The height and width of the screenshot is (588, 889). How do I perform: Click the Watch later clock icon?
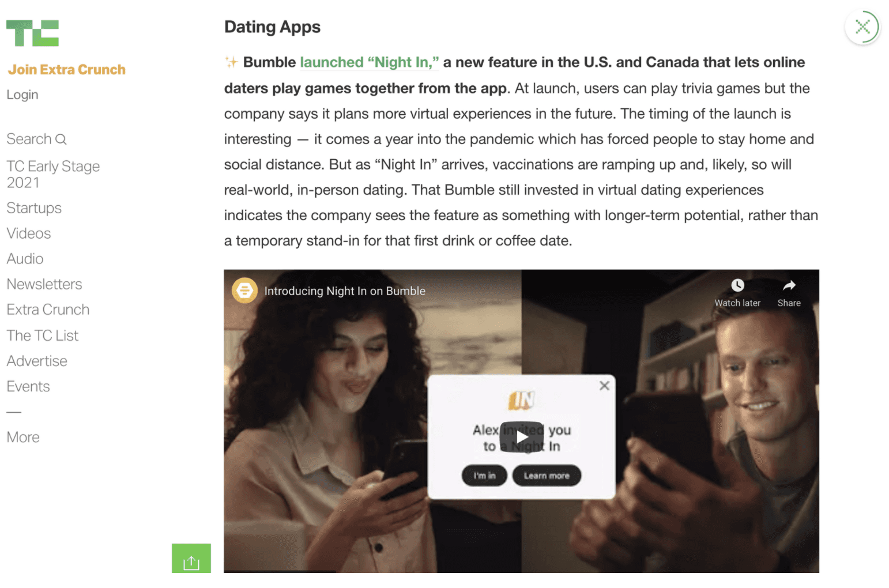point(737,285)
